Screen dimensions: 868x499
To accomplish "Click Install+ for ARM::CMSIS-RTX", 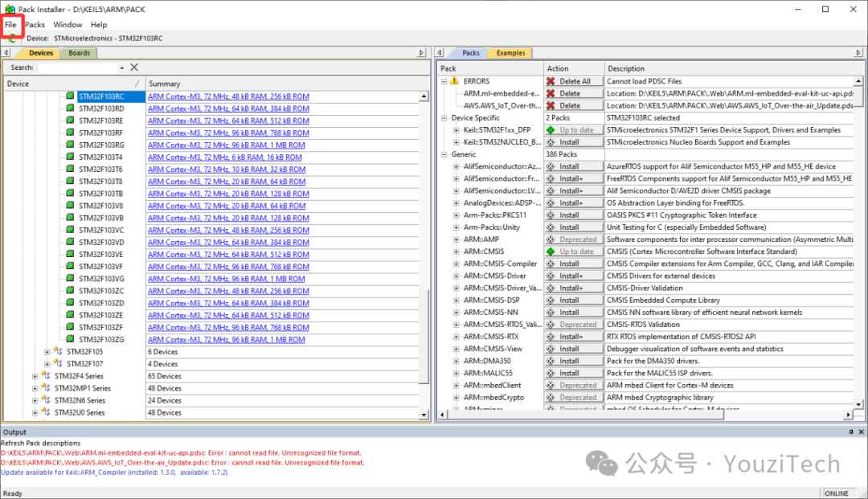I will point(574,337).
